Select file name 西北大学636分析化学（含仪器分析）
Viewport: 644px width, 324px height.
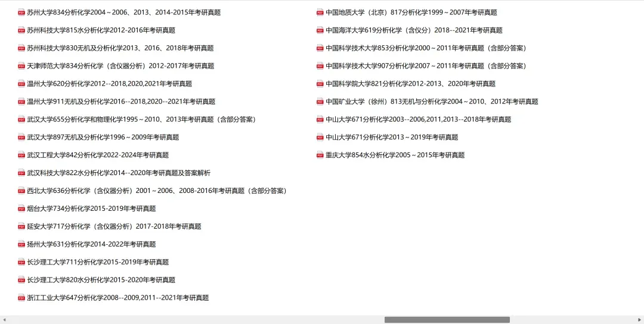coord(157,191)
